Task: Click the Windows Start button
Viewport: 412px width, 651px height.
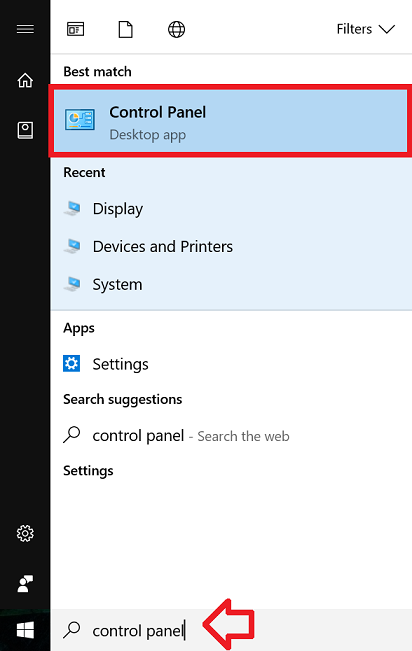Action: (x=25, y=631)
